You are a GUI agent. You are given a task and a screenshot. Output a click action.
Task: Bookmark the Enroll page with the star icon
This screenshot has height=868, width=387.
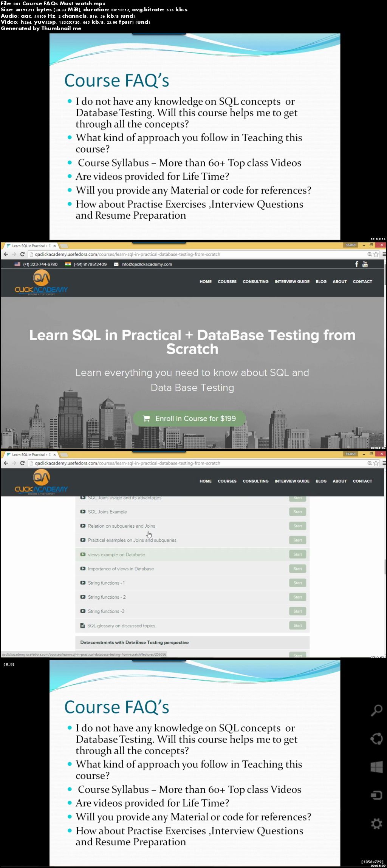tap(376, 254)
